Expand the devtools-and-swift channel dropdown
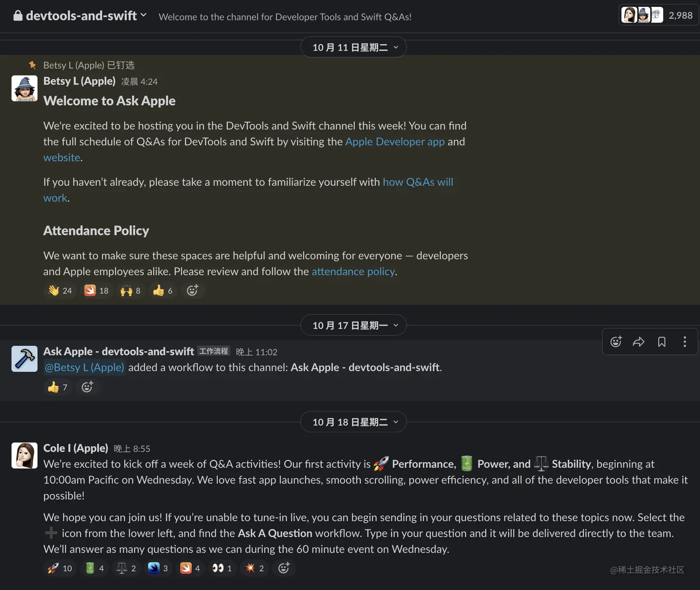 (144, 15)
